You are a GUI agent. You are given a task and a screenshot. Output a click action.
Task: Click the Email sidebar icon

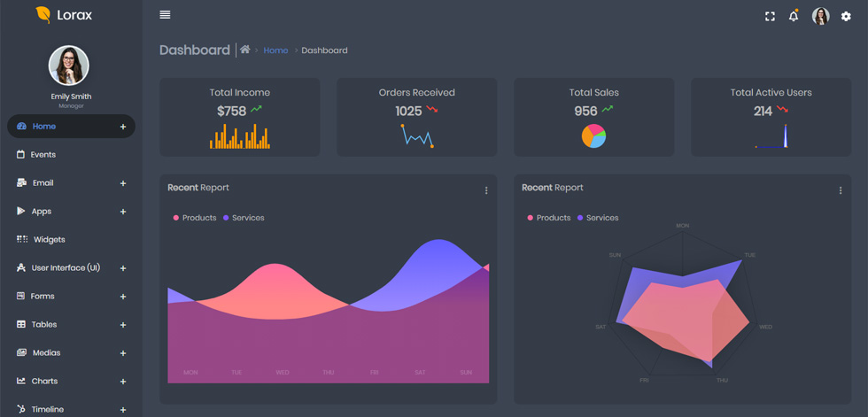(21, 182)
